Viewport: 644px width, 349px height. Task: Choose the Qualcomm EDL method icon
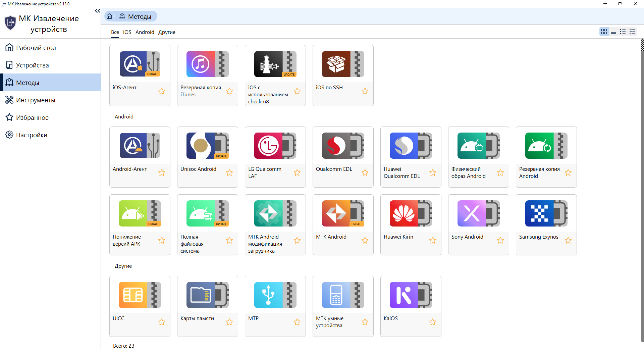[343, 145]
